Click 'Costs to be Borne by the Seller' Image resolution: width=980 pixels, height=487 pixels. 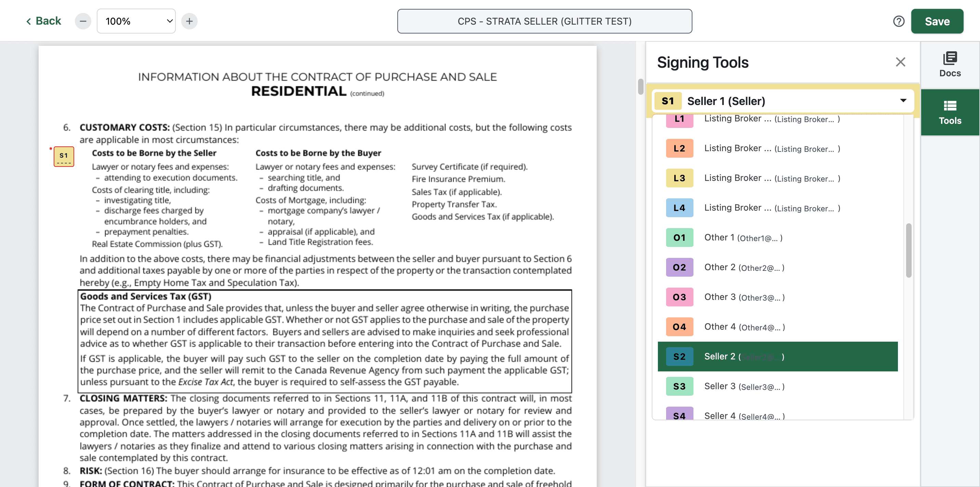(154, 153)
